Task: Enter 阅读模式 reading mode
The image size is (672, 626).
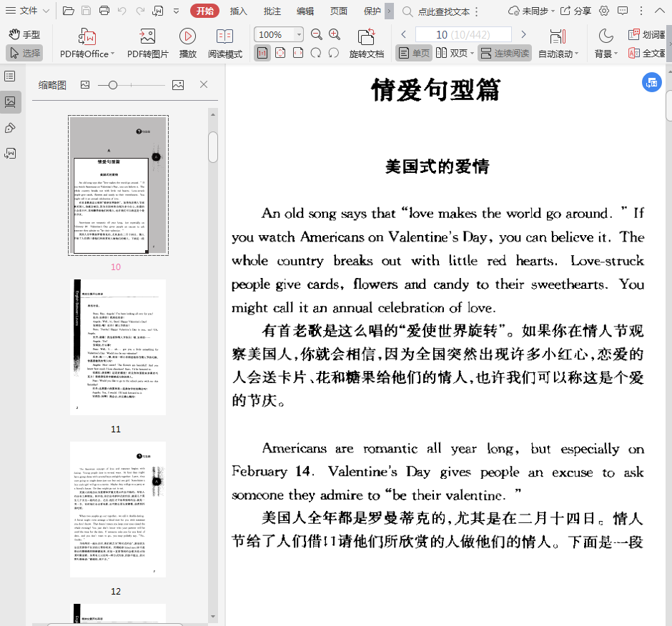Action: 225,43
